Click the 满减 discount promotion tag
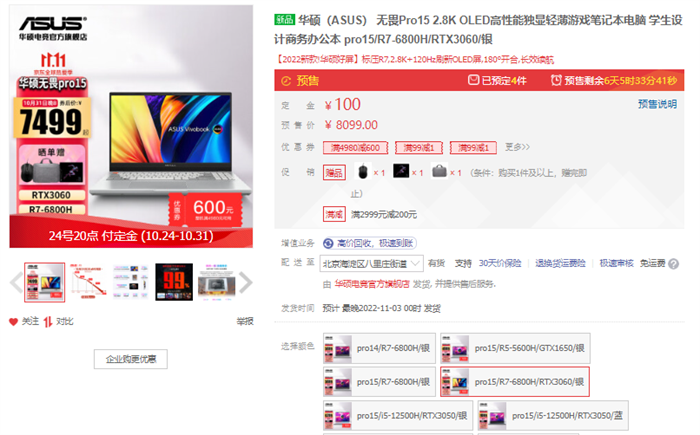The height and width of the screenshot is (435, 700). [x=334, y=214]
